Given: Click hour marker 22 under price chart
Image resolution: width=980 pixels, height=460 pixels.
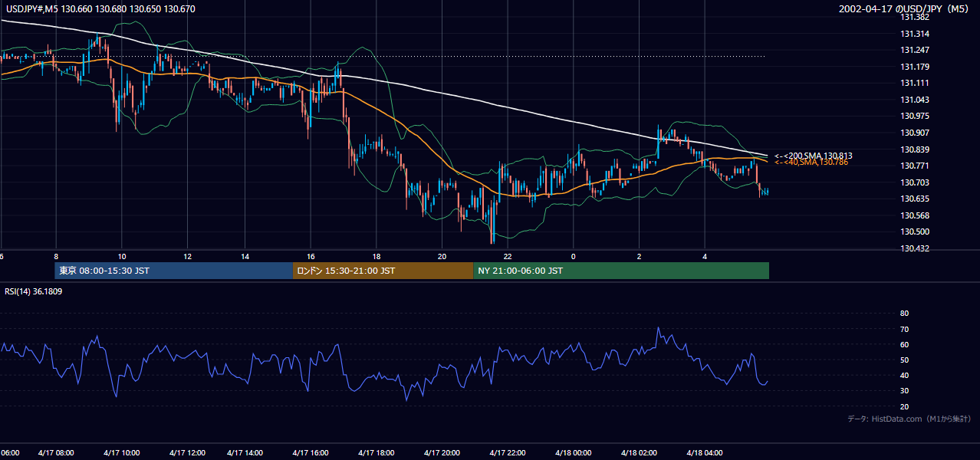Looking at the screenshot, I should [508, 257].
